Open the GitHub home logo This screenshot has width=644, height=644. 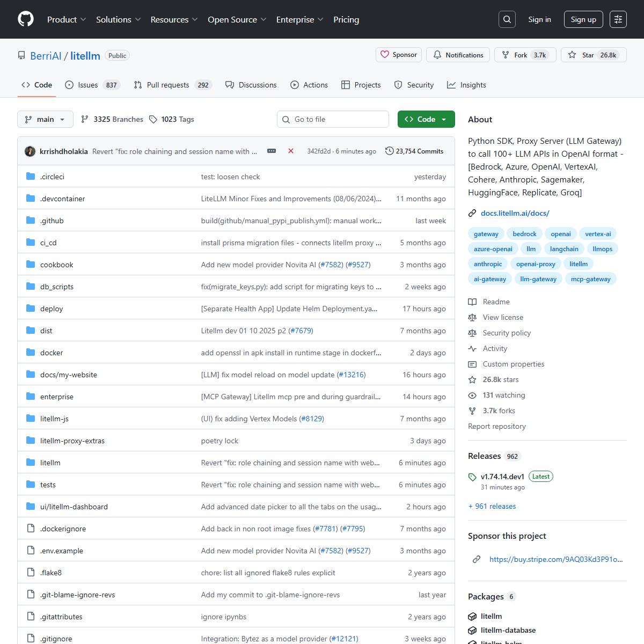pyautogui.click(x=26, y=19)
